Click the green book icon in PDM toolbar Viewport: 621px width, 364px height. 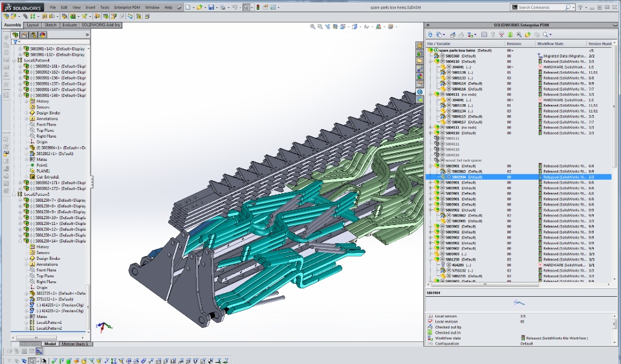pos(510,35)
